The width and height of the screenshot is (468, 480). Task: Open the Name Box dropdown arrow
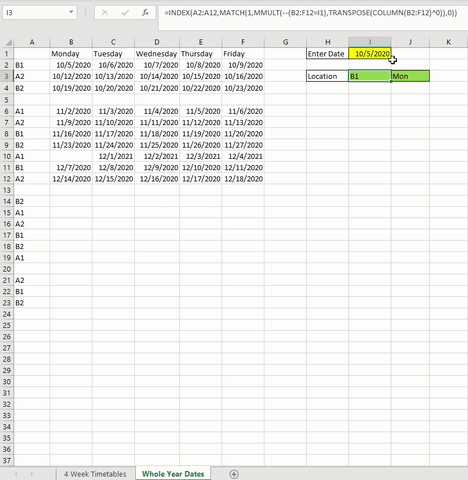pos(71,12)
